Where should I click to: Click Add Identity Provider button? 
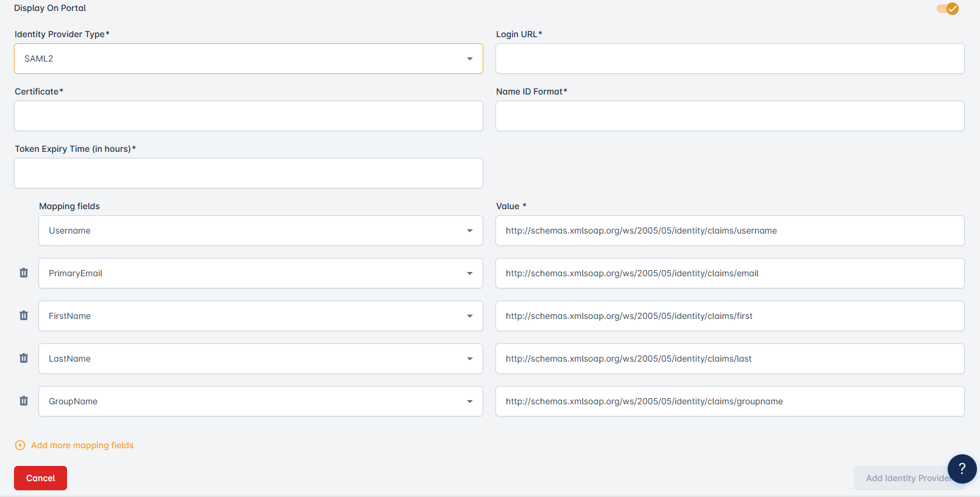901,478
